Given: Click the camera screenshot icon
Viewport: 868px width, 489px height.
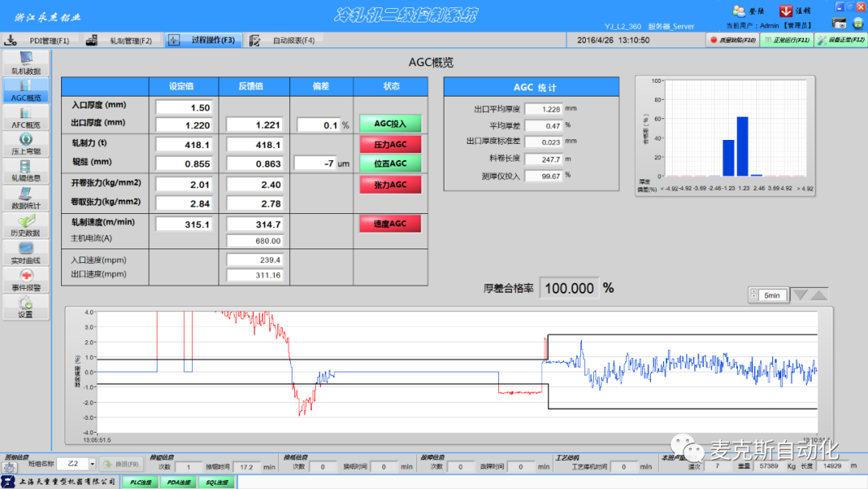Looking at the screenshot, I should (839, 23).
